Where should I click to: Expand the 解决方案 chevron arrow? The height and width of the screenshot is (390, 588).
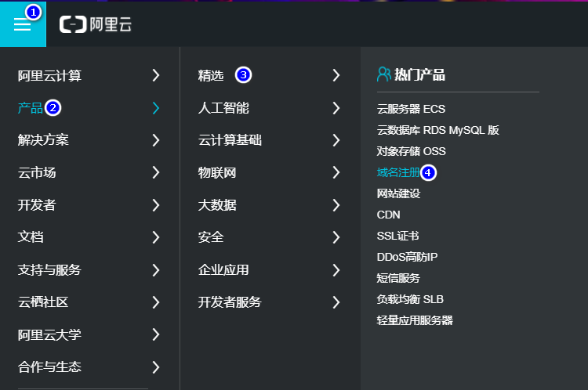[156, 140]
